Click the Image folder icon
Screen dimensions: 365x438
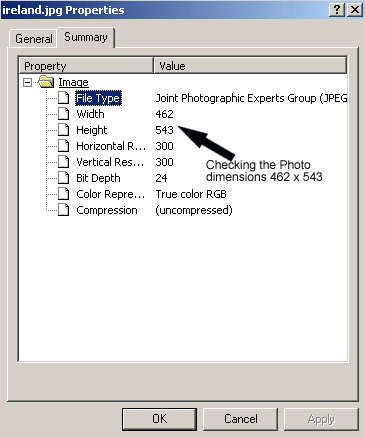(46, 82)
